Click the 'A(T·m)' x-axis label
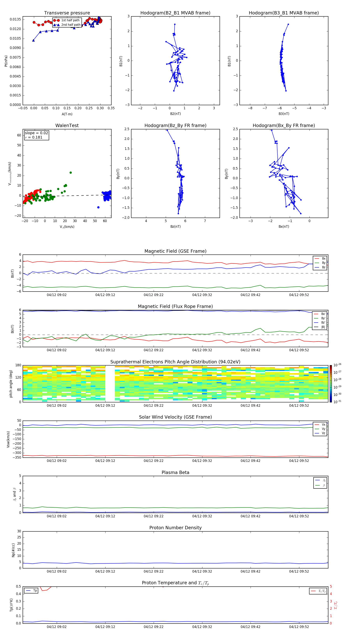Screen dimensions: 351x644 click(x=67, y=114)
